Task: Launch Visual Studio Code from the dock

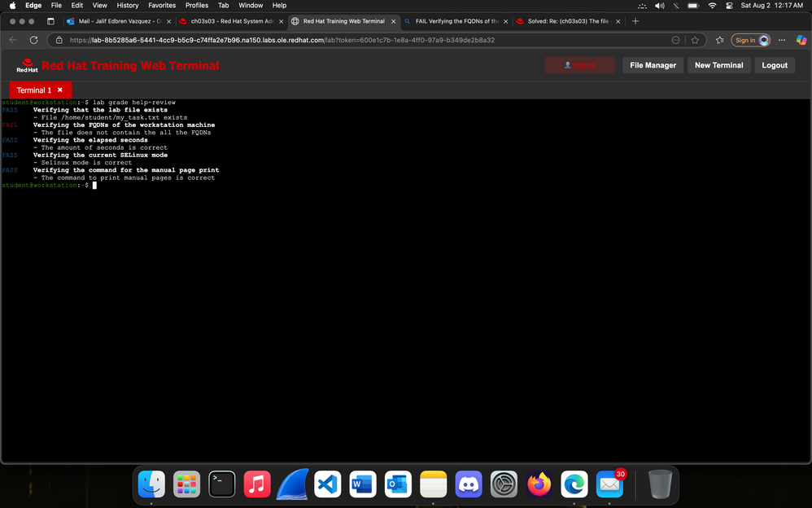Action: coord(328,484)
